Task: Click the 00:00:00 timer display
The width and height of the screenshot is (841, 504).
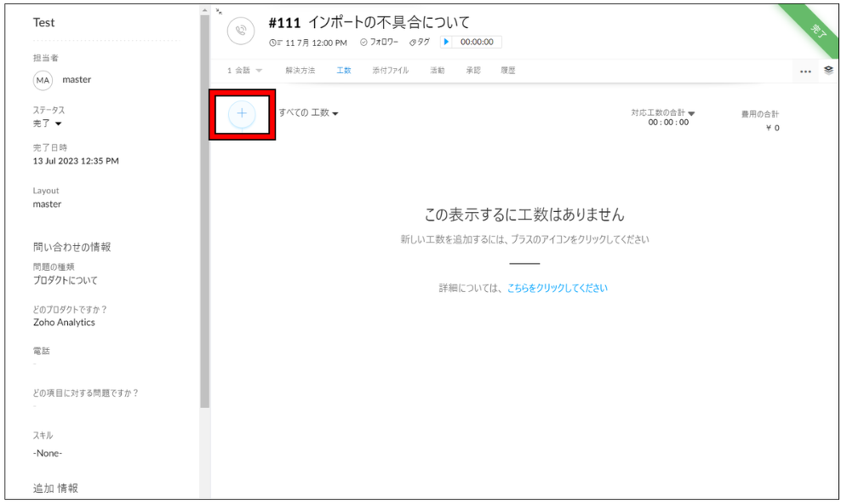Action: 477,42
